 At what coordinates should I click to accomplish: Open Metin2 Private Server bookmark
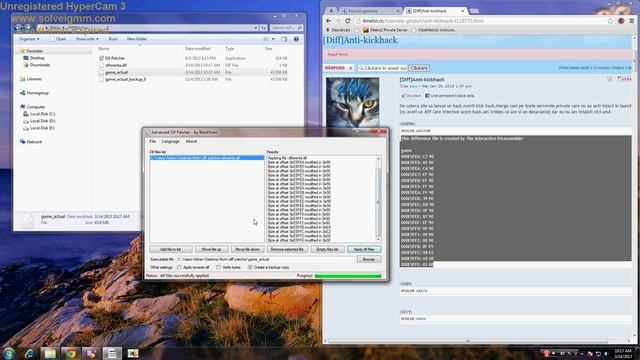click(x=385, y=30)
